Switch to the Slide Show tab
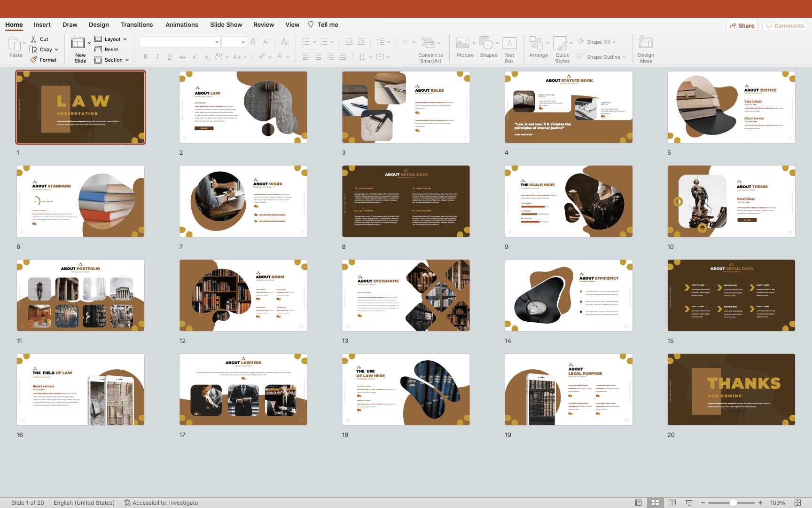 click(x=226, y=24)
